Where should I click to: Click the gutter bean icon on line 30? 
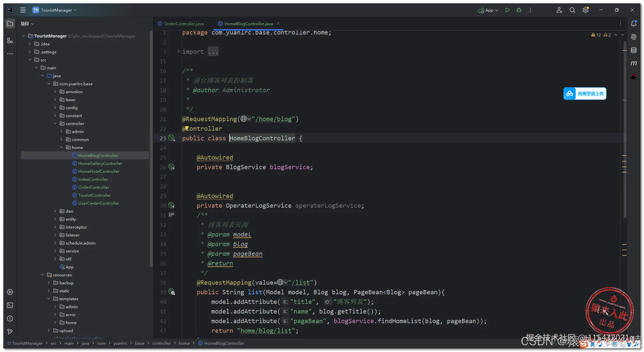click(x=172, y=205)
